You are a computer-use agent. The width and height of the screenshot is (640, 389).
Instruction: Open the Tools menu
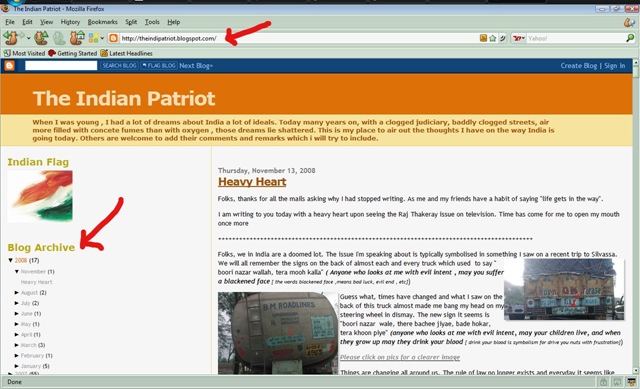152,22
